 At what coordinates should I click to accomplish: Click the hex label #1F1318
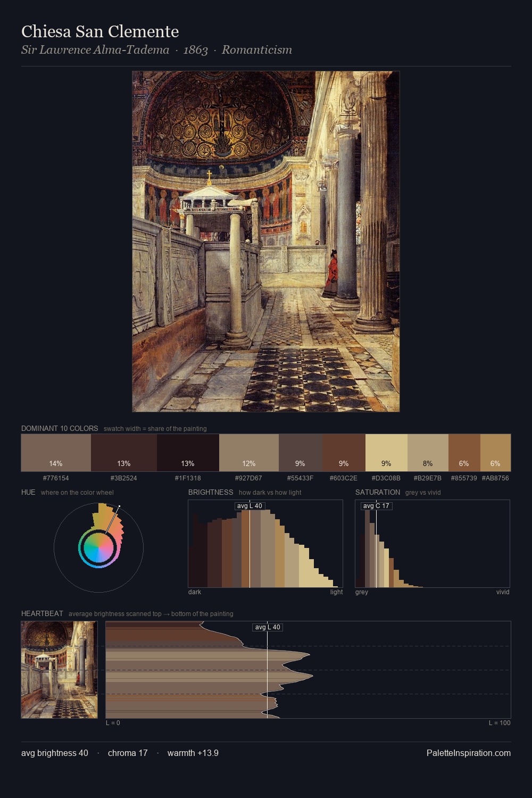(188, 478)
